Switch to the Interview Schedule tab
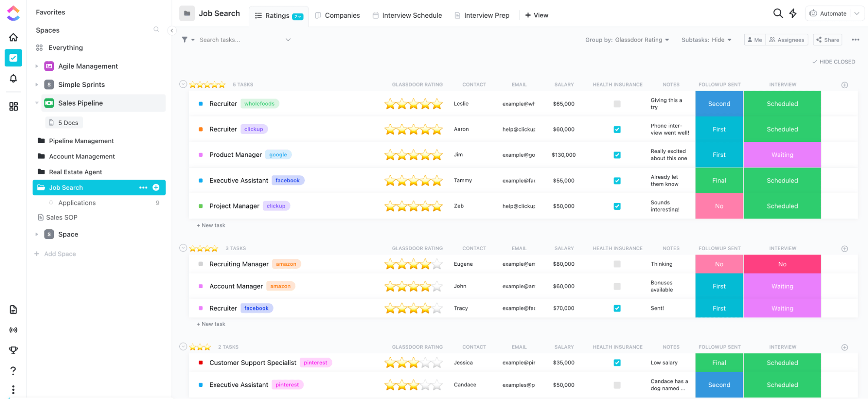868x399 pixels. (x=407, y=15)
